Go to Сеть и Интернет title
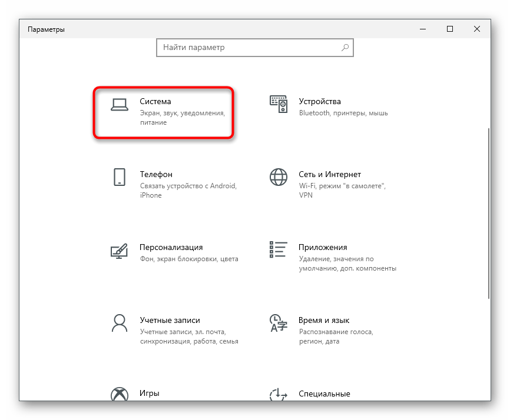The image size is (510, 420). pyautogui.click(x=330, y=175)
